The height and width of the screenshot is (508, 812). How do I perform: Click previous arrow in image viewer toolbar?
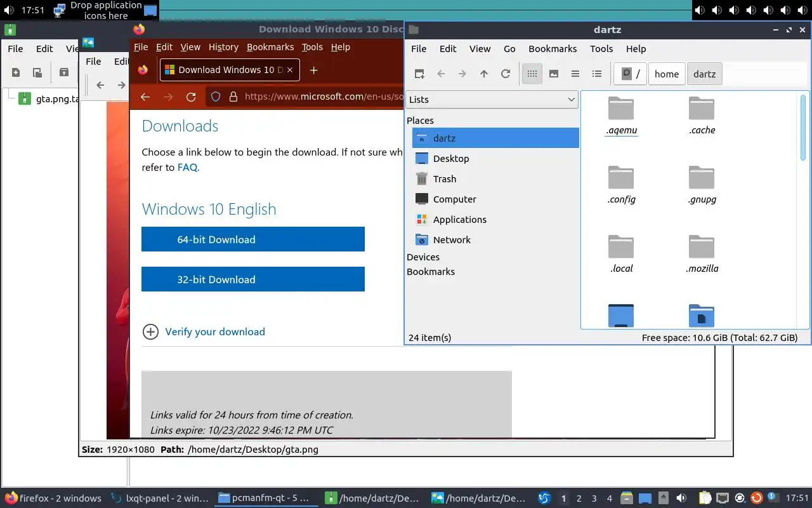pyautogui.click(x=100, y=85)
